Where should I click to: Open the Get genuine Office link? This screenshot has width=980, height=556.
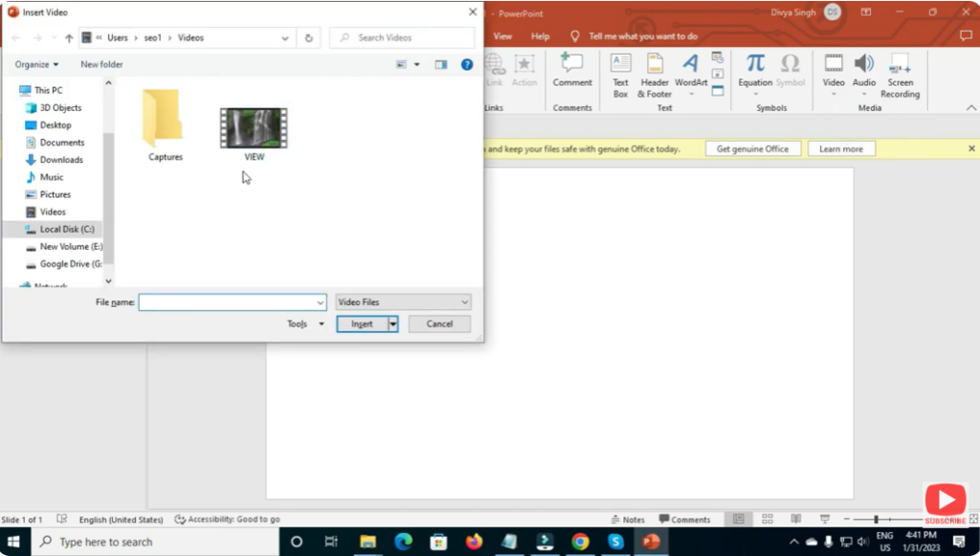(753, 148)
